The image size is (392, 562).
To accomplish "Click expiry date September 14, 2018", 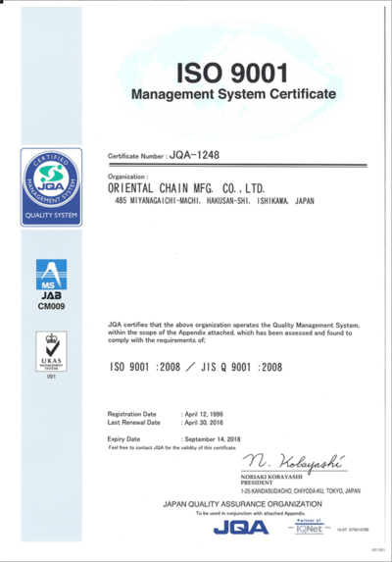I will [x=213, y=439].
